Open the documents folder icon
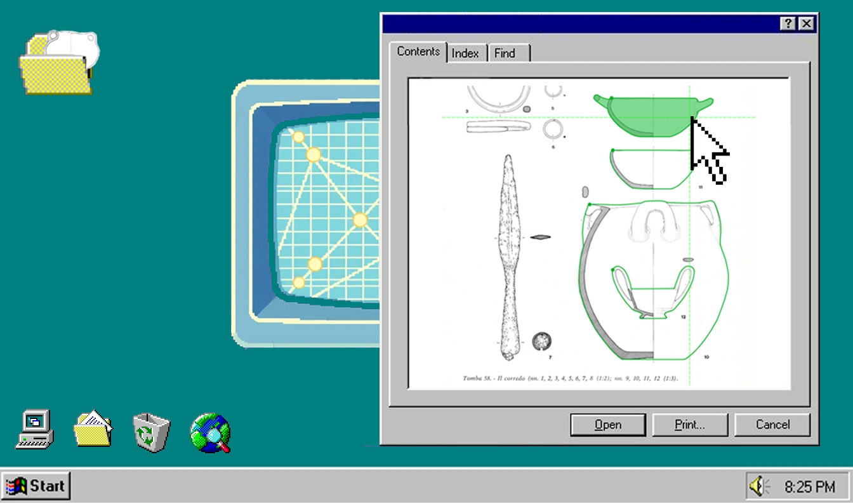The height and width of the screenshot is (504, 853). [93, 430]
